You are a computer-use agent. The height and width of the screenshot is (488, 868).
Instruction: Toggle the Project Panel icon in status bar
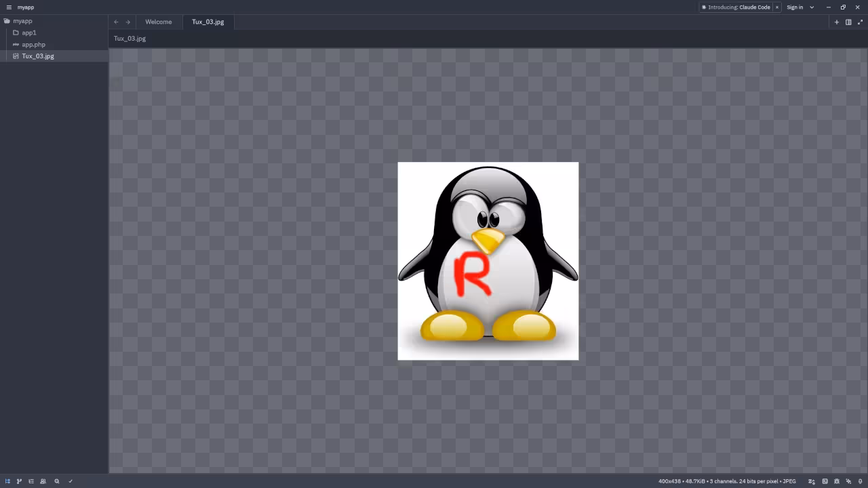tap(7, 481)
